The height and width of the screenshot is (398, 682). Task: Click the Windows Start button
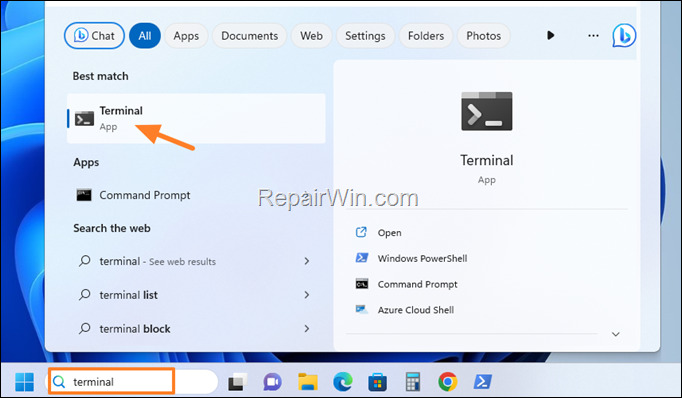click(x=24, y=382)
